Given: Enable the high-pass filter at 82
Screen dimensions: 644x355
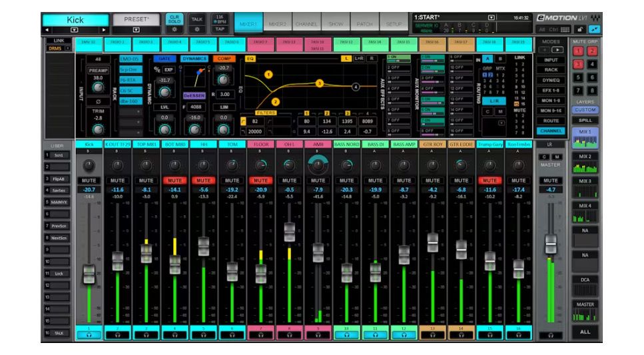Looking at the screenshot, I should [x=243, y=121].
